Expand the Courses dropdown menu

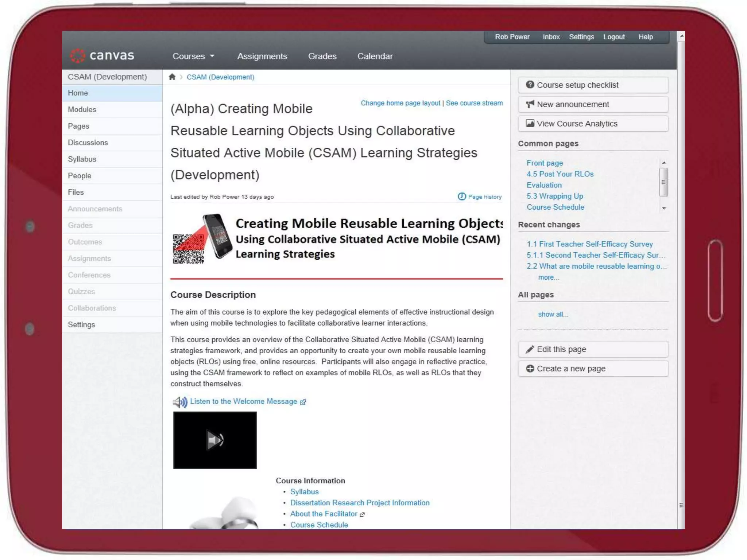pos(193,56)
